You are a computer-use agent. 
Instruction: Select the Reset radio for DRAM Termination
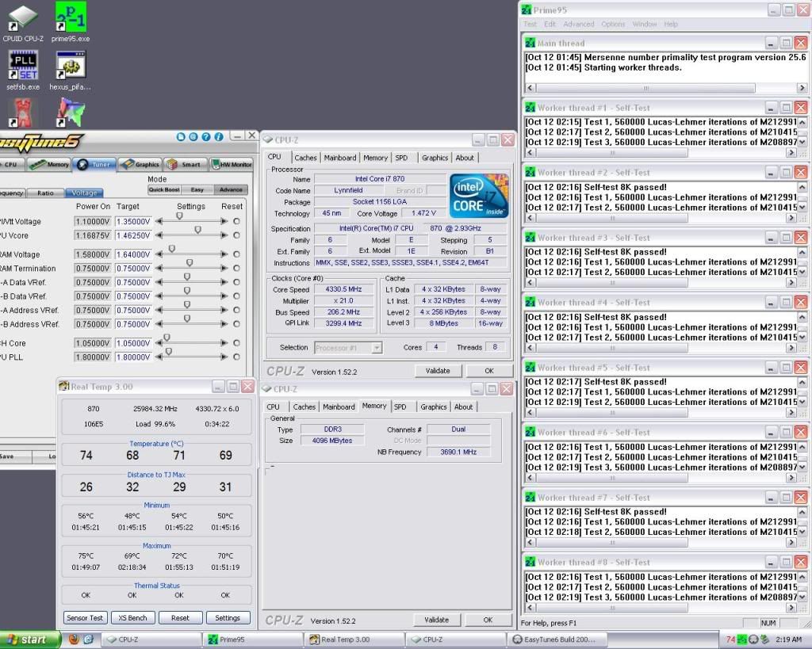click(236, 268)
